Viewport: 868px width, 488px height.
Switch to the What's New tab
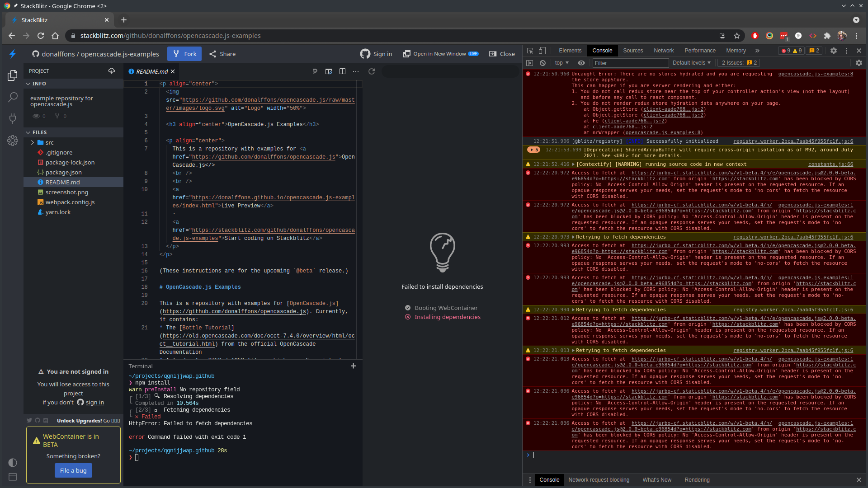[x=656, y=480]
